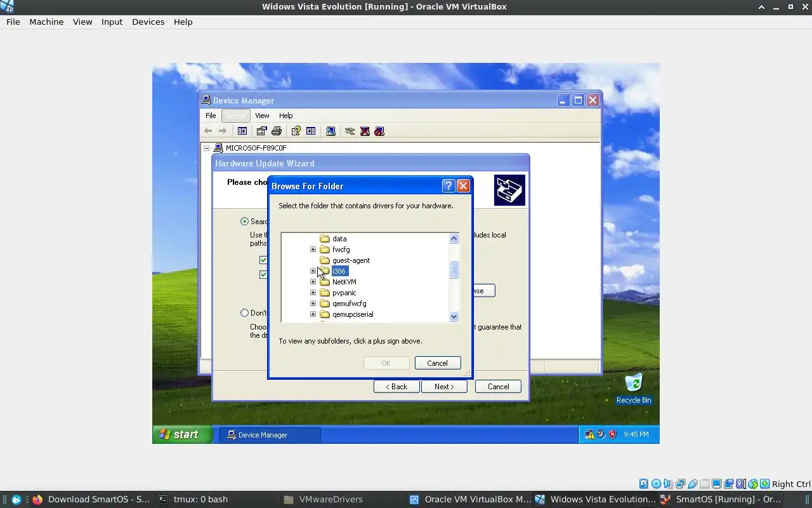The height and width of the screenshot is (508, 812).
Task: Switch to SmartOS Running host taskbar item
Action: click(x=721, y=499)
